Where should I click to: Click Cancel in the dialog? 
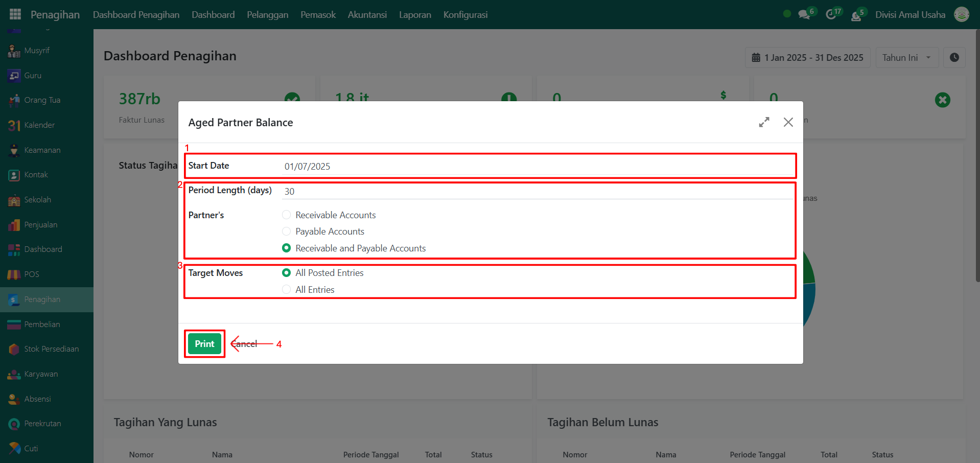245,344
